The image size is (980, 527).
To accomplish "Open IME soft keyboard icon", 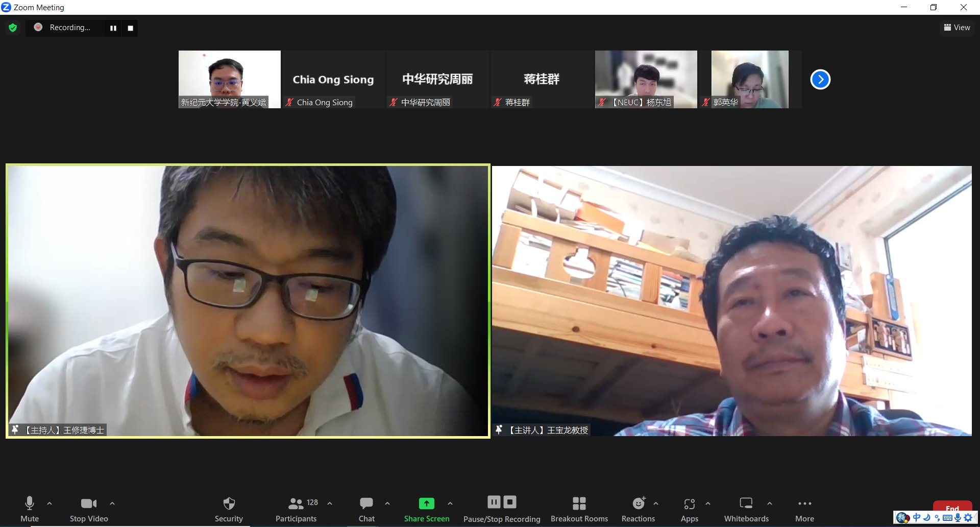I will [x=947, y=518].
